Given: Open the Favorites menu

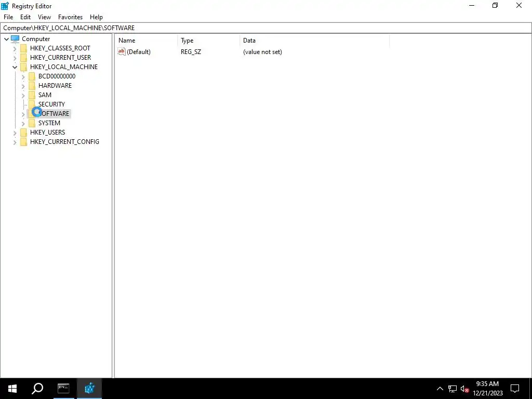Looking at the screenshot, I should [x=70, y=17].
